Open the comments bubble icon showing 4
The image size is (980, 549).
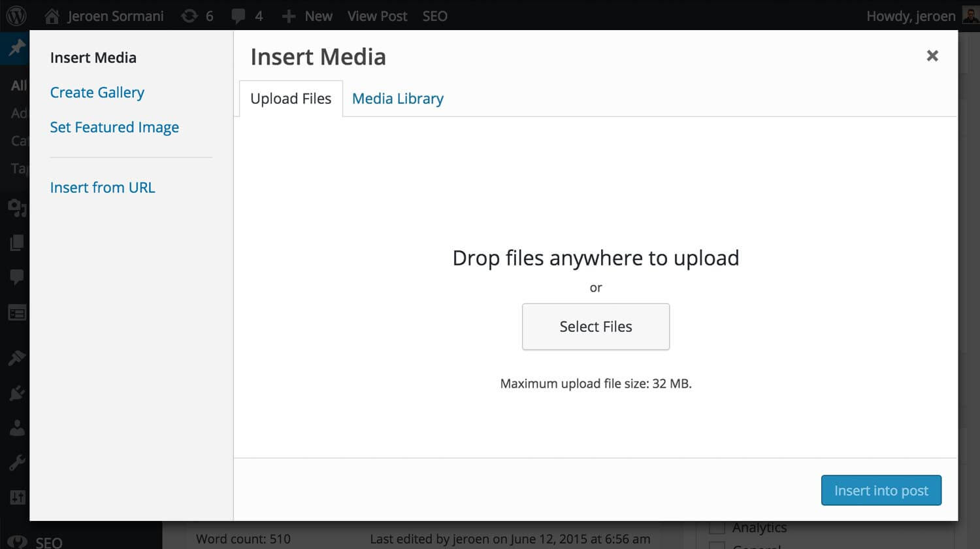238,16
